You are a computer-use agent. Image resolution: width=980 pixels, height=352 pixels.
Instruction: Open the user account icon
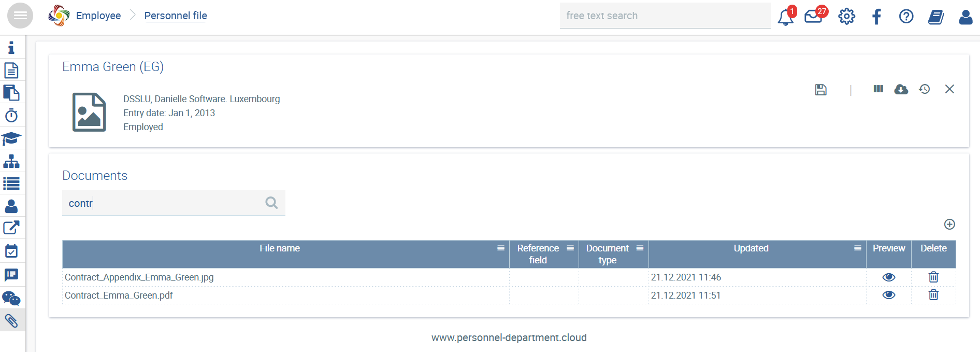[x=965, y=17]
